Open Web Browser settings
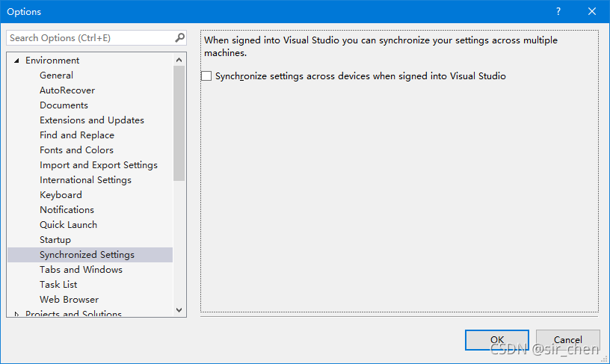 [70, 300]
